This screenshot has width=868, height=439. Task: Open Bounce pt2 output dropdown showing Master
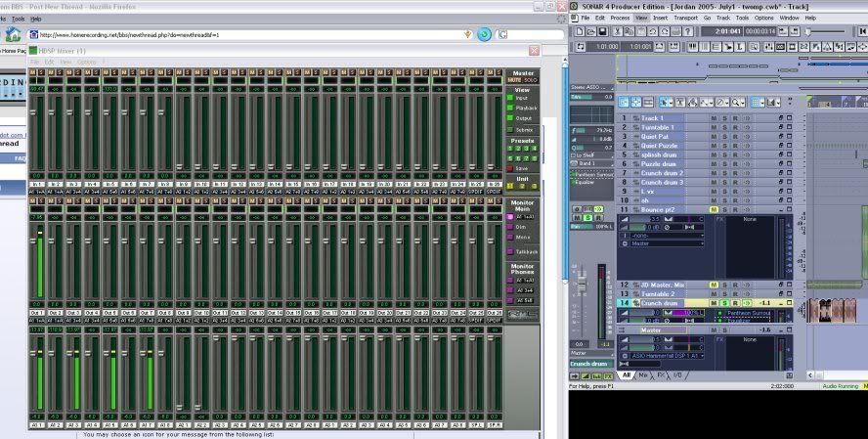667,243
